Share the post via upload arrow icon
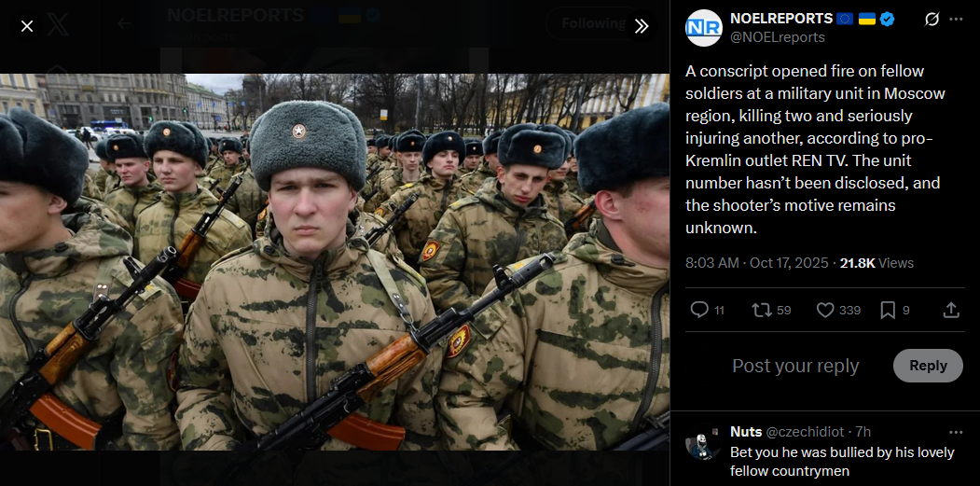Viewport: 980px width, 486px height. pyautogui.click(x=950, y=310)
